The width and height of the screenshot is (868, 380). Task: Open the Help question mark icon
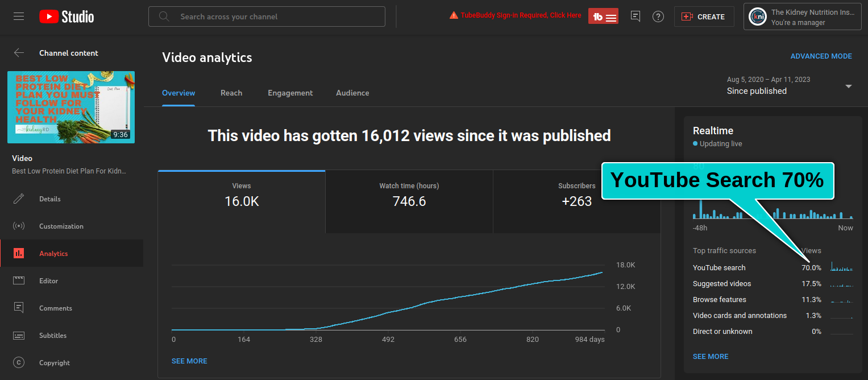pos(658,16)
